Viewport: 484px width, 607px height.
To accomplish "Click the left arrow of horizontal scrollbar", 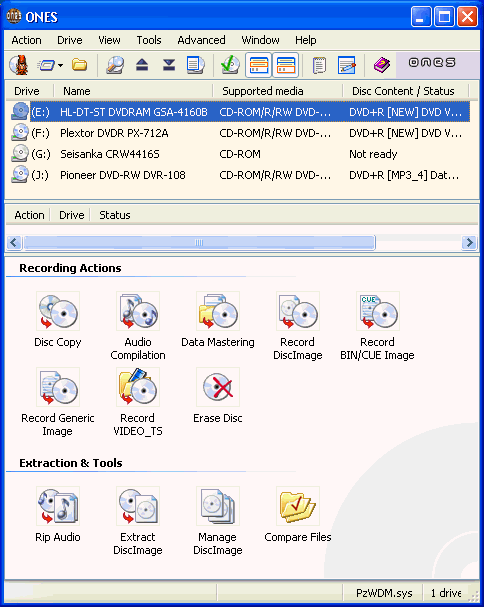I will tap(14, 243).
